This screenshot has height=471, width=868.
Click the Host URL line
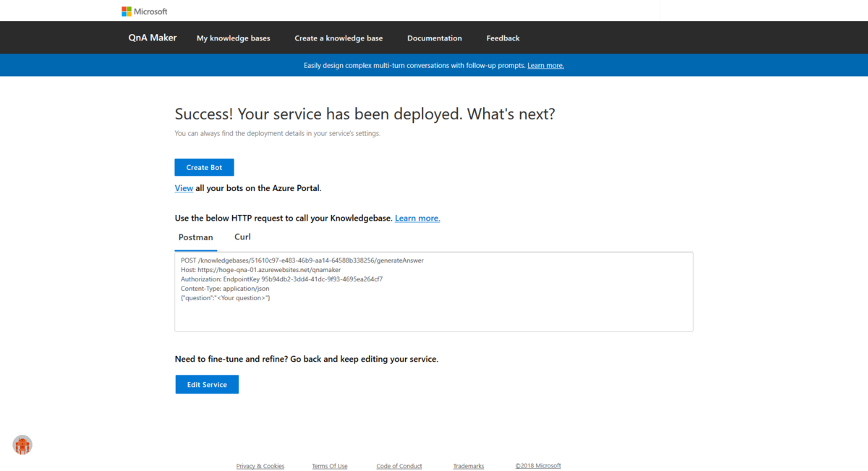(260, 270)
